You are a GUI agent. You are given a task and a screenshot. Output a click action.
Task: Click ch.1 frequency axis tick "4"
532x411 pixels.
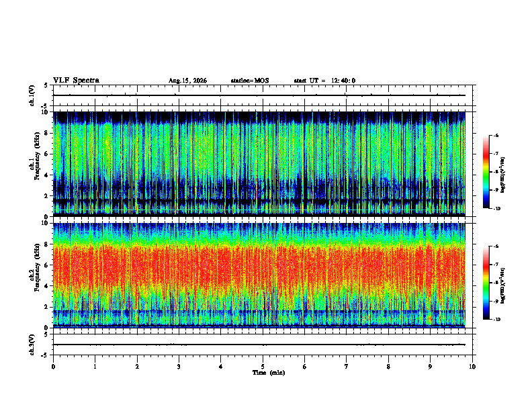tap(47, 175)
